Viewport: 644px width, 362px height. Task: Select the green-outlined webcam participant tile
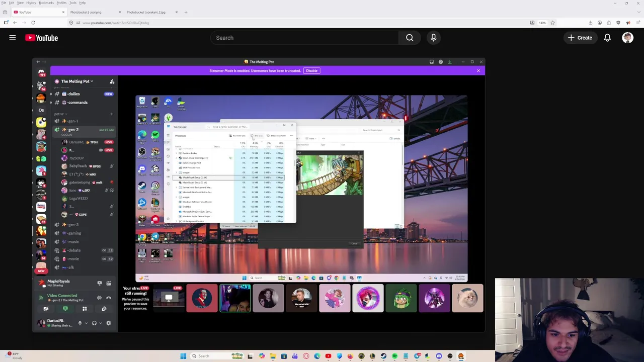point(235,299)
